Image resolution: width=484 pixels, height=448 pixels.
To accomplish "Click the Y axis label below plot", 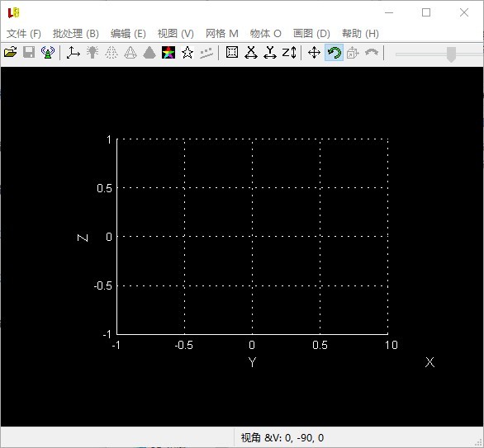I will point(252,362).
